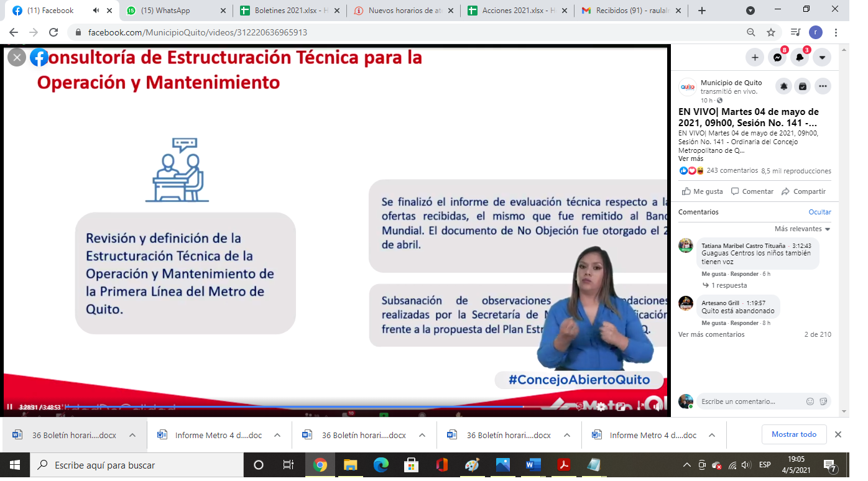The image size is (868, 481).
Task: Open Microsoft Edge from the taskbar
Action: coord(381,465)
